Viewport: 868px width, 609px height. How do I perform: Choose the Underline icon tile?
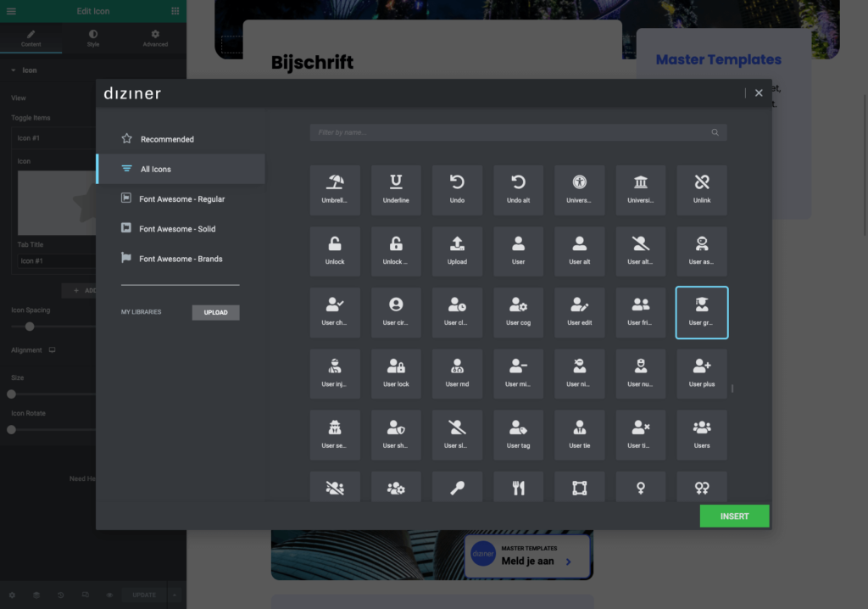396,190
